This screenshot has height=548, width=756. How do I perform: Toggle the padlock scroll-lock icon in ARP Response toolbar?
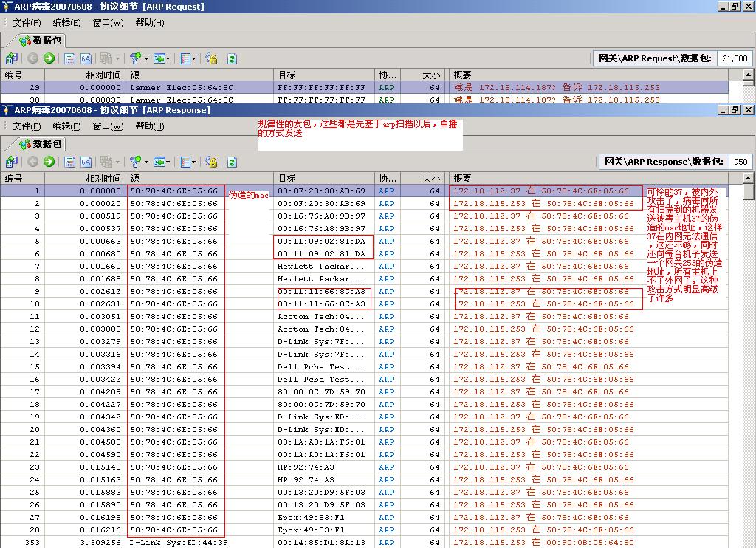(211, 162)
